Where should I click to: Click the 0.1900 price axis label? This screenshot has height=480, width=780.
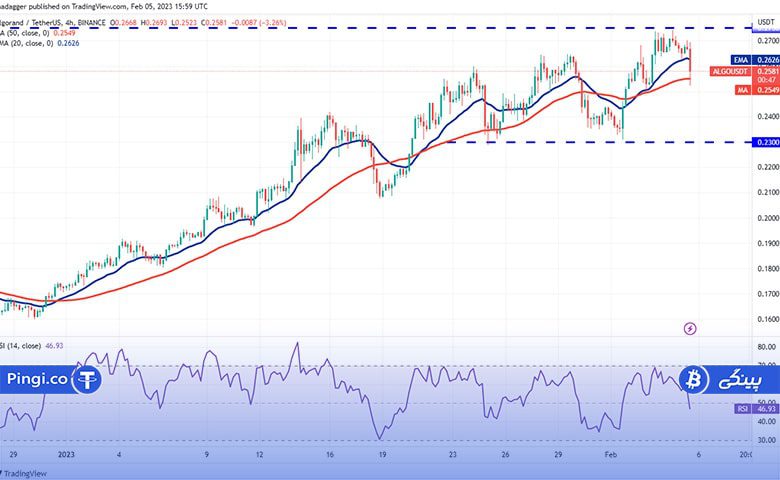coord(768,243)
